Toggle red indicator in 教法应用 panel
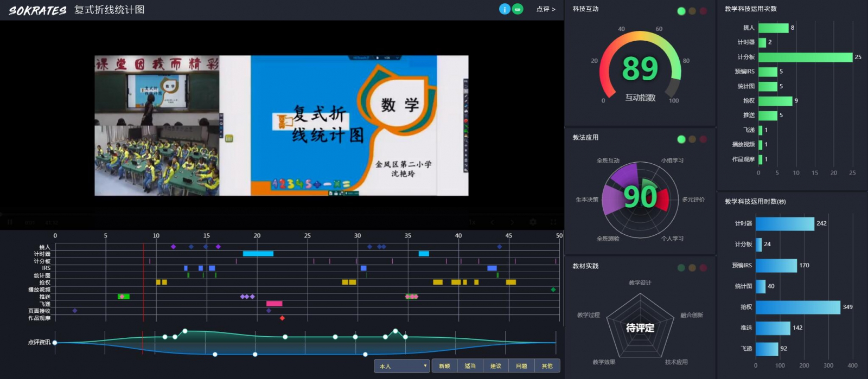 click(703, 139)
